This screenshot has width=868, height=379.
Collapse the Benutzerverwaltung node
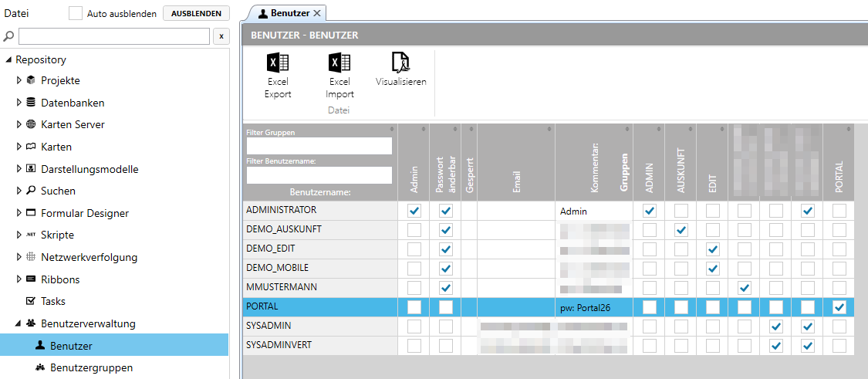19,323
